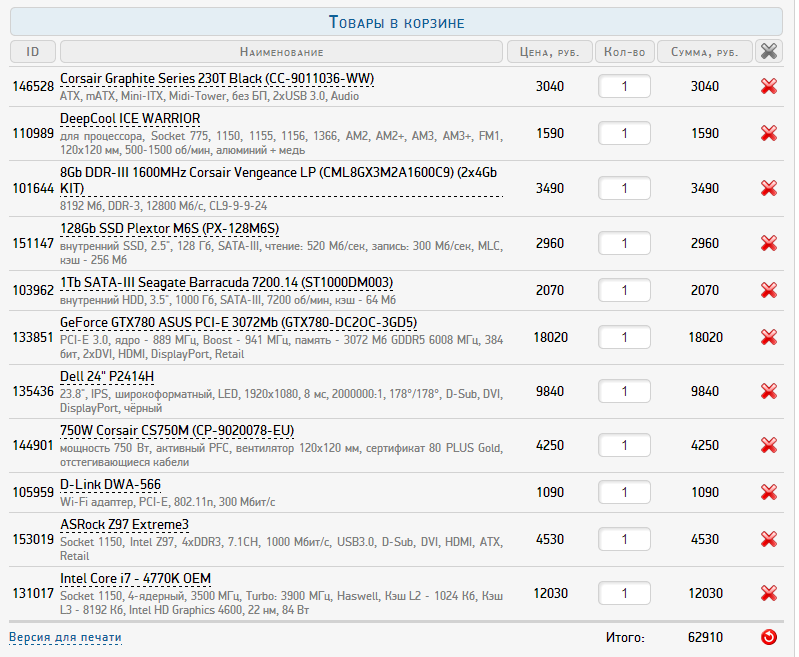
Task: Edit quantity for Corsair Graphite 230T case
Action: [x=624, y=86]
